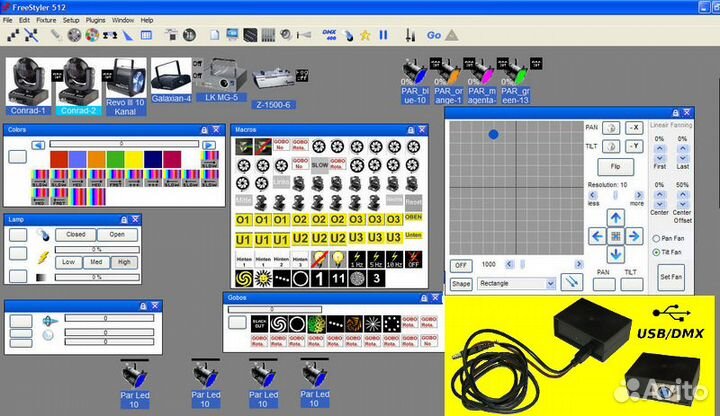Viewport: 720px width, 416px height.
Task: Toggle the lock on the Macros panel
Action: coord(411,130)
